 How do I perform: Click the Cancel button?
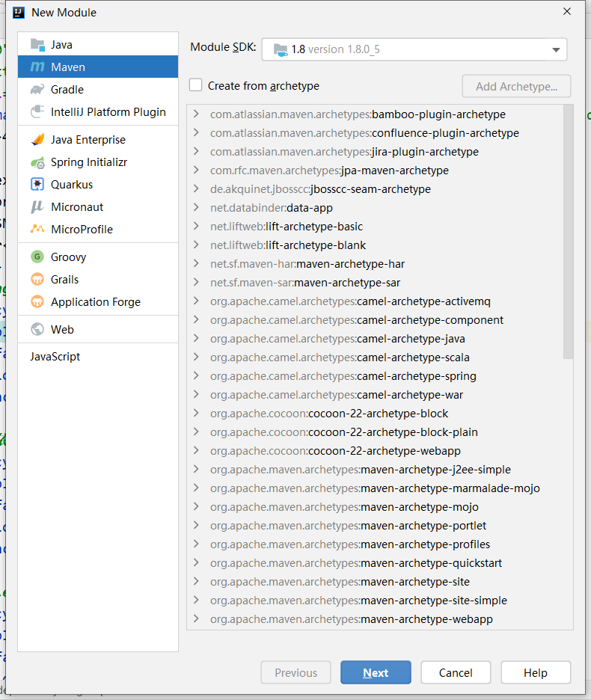pos(456,672)
